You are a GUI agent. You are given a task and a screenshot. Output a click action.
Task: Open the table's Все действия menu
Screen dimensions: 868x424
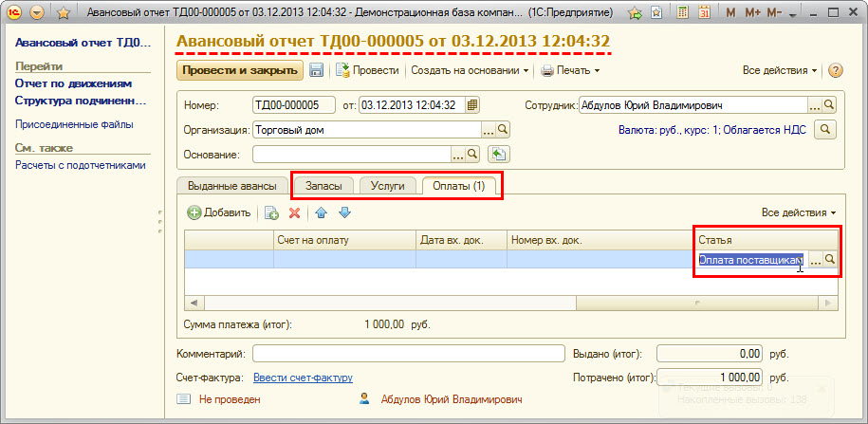(x=799, y=212)
